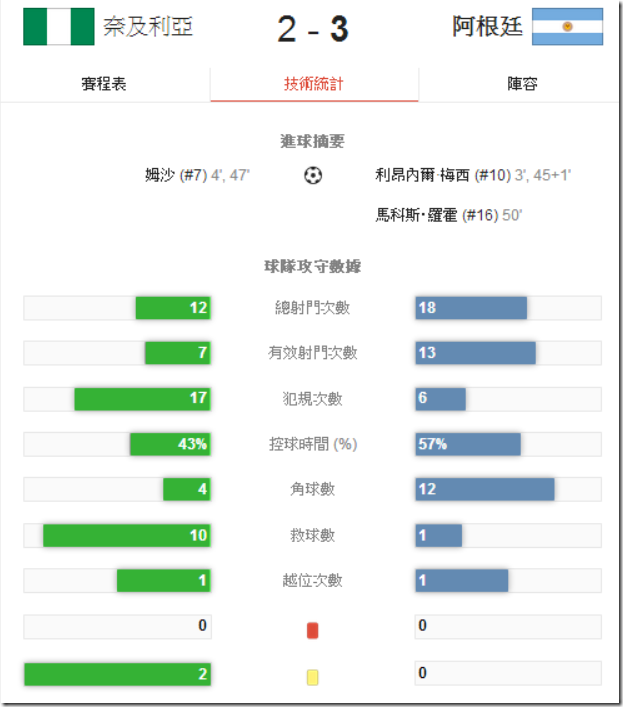
Task: Click the Argentina flag icon
Action: coord(567,27)
